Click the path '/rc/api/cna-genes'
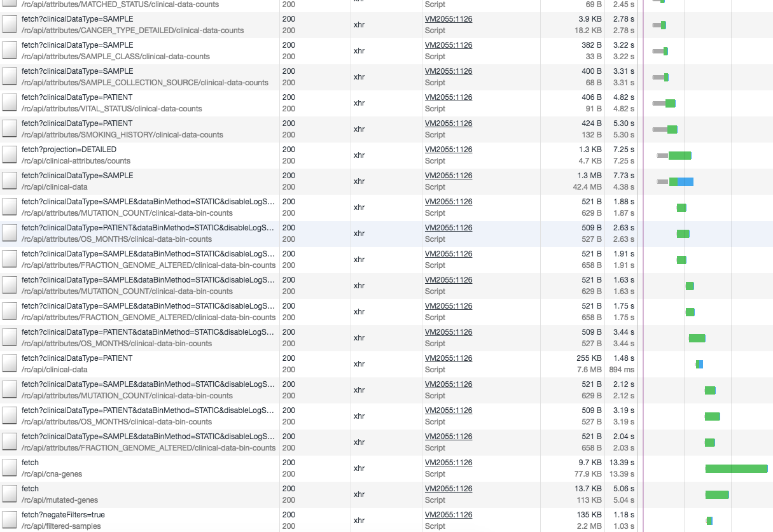 pos(52,474)
